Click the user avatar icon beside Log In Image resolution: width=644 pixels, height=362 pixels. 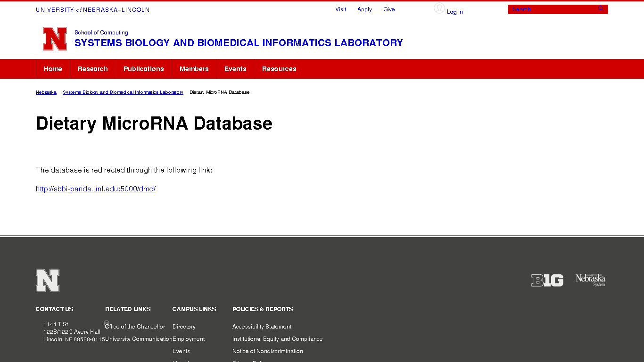coord(439,8)
